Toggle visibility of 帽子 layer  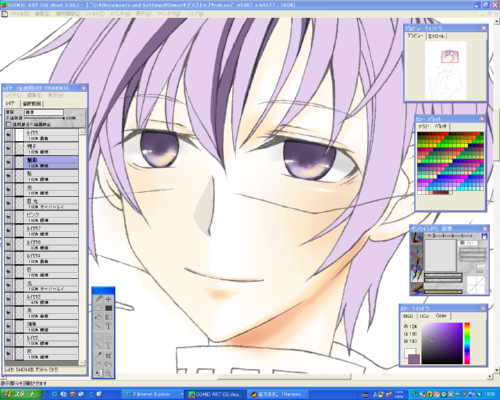pyautogui.click(x=8, y=148)
